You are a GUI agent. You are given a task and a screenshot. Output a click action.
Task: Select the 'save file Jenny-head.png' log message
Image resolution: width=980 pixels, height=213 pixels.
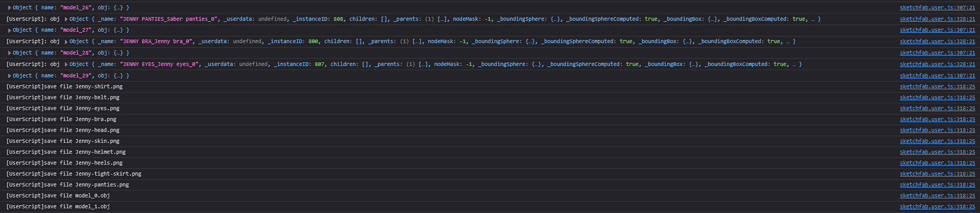click(x=63, y=130)
